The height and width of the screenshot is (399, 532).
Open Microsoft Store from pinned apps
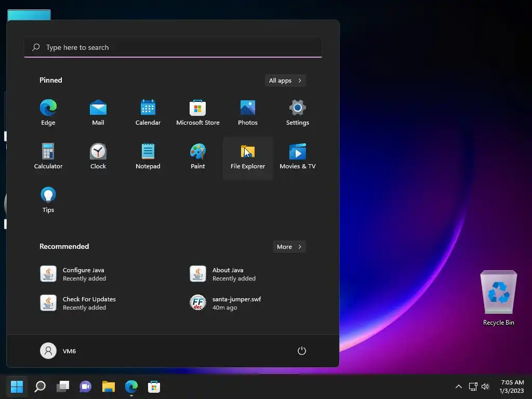[198, 113]
